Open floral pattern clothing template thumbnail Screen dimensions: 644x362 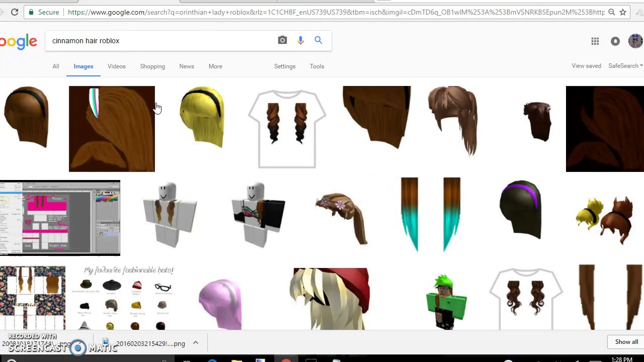tap(33, 298)
